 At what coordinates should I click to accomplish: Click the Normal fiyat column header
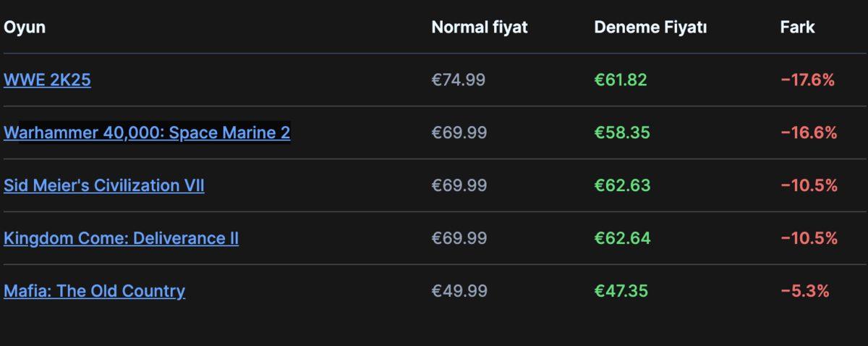click(x=480, y=28)
